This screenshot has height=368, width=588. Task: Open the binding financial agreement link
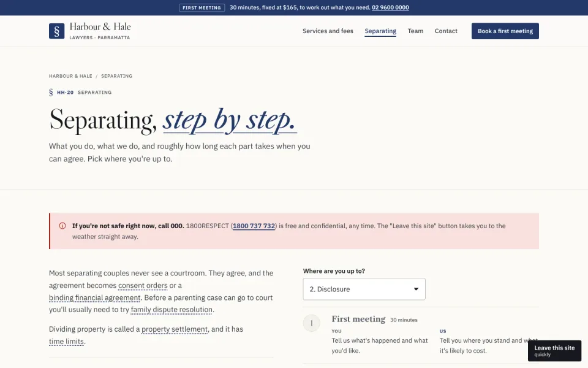[x=94, y=298]
